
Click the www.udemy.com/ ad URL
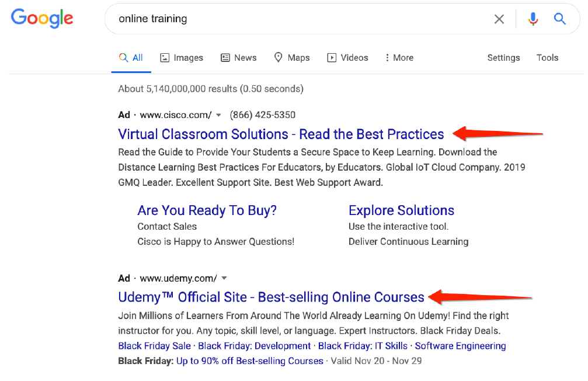pos(179,279)
